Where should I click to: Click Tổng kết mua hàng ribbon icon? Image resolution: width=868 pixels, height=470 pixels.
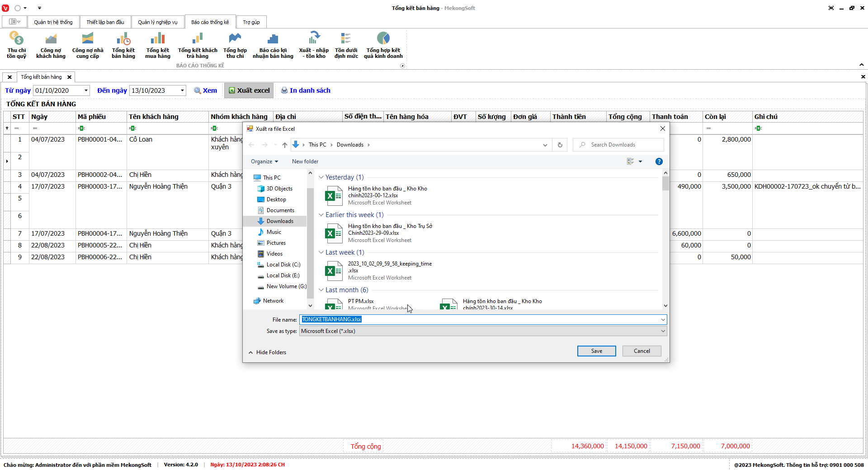pos(157,45)
